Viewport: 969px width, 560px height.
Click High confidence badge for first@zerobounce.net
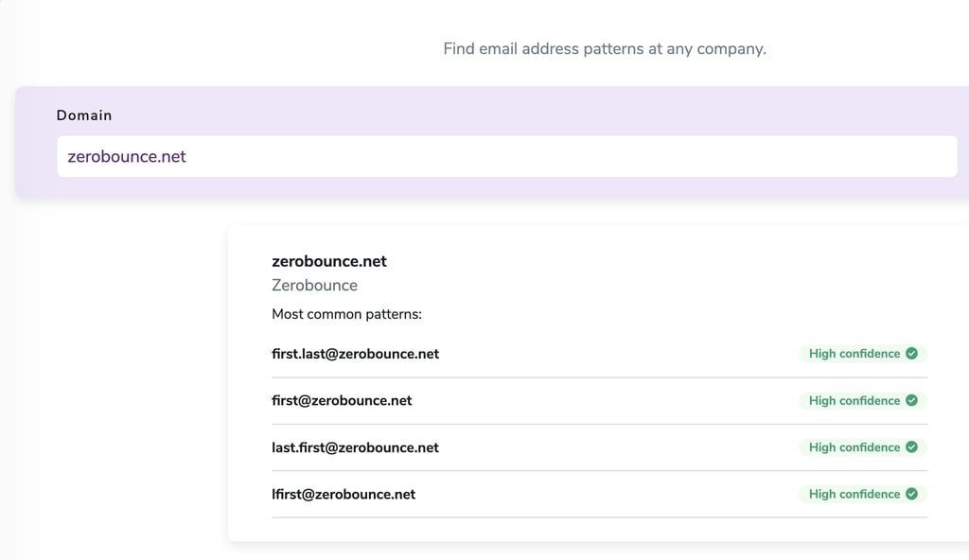click(863, 400)
